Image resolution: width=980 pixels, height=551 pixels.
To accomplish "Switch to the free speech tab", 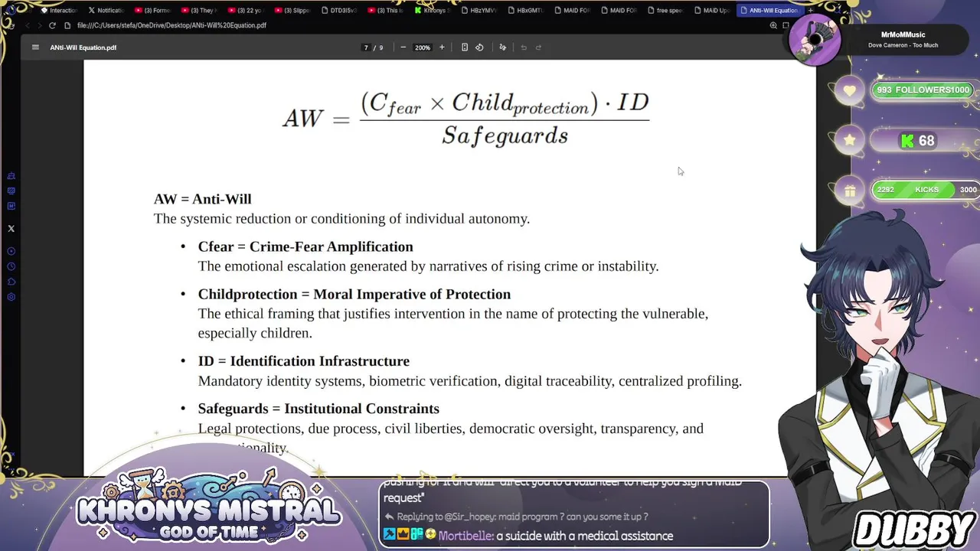I will [665, 11].
